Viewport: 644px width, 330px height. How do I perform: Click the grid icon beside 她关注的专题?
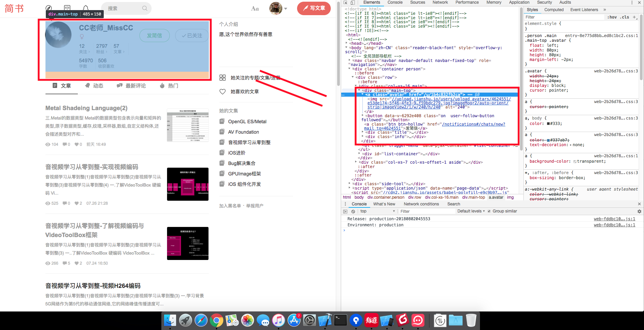(x=223, y=78)
